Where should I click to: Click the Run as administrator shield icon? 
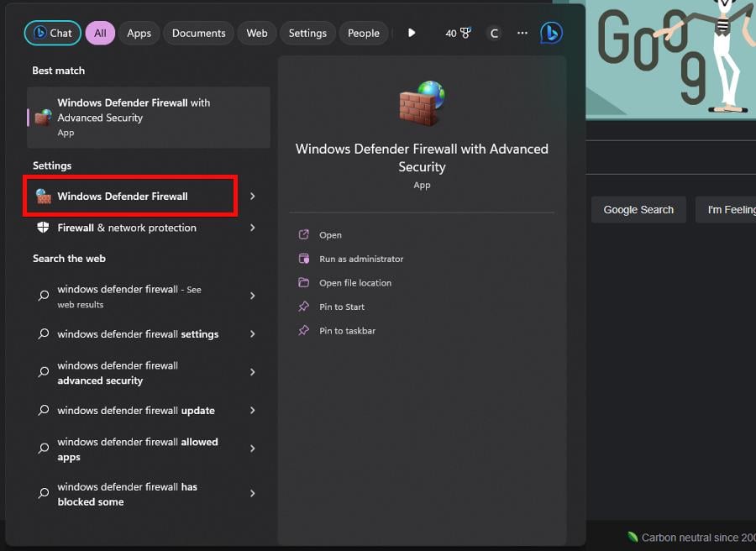pos(304,259)
